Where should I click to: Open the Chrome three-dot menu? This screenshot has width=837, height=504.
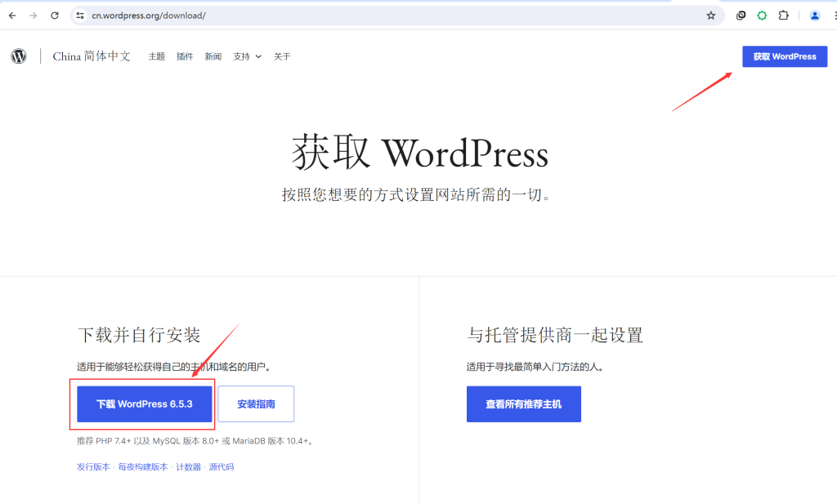[833, 16]
